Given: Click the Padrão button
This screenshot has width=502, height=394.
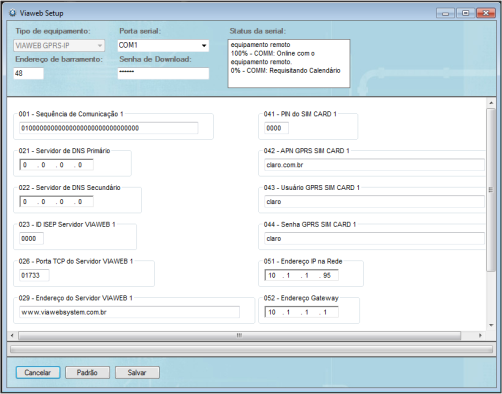Looking at the screenshot, I should (x=87, y=372).
